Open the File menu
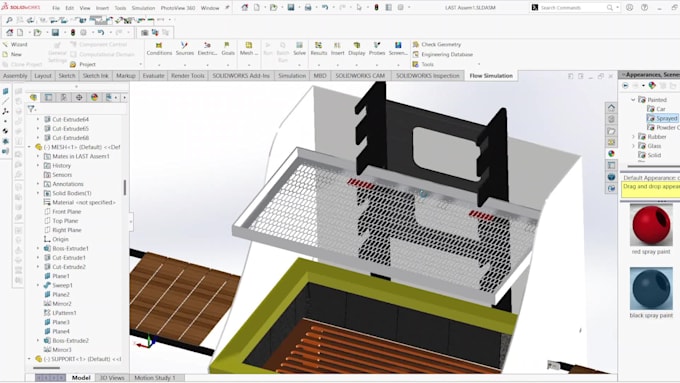Viewport: 680px width, 383px height. tap(56, 8)
